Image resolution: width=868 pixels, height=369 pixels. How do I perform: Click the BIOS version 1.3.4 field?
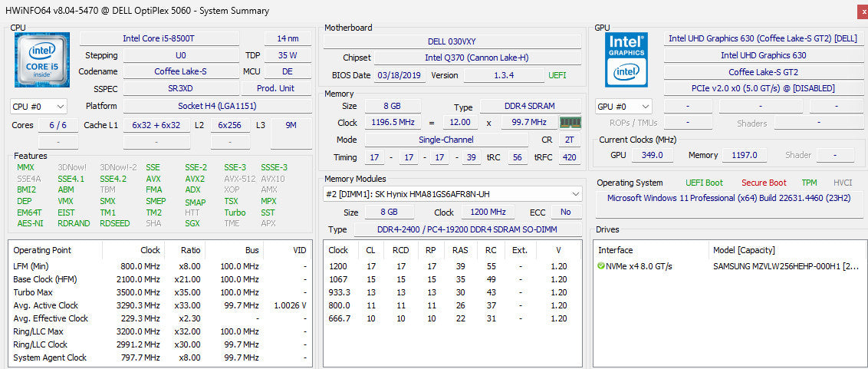click(x=504, y=75)
